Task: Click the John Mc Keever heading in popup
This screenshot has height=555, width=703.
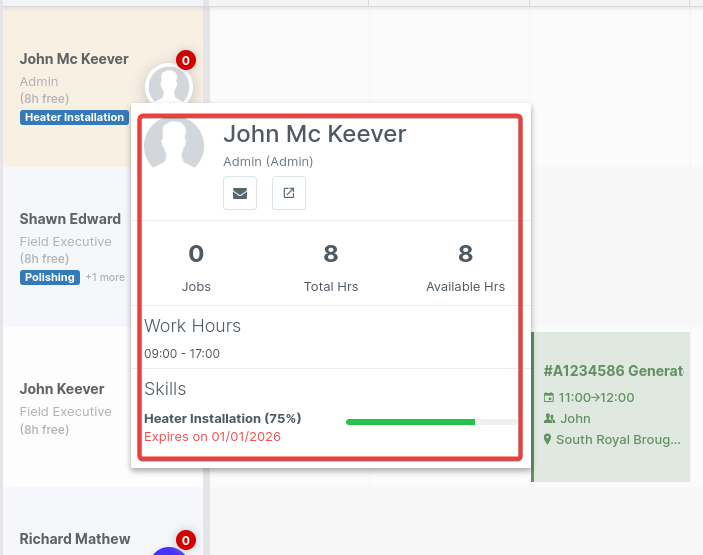Action: point(315,134)
